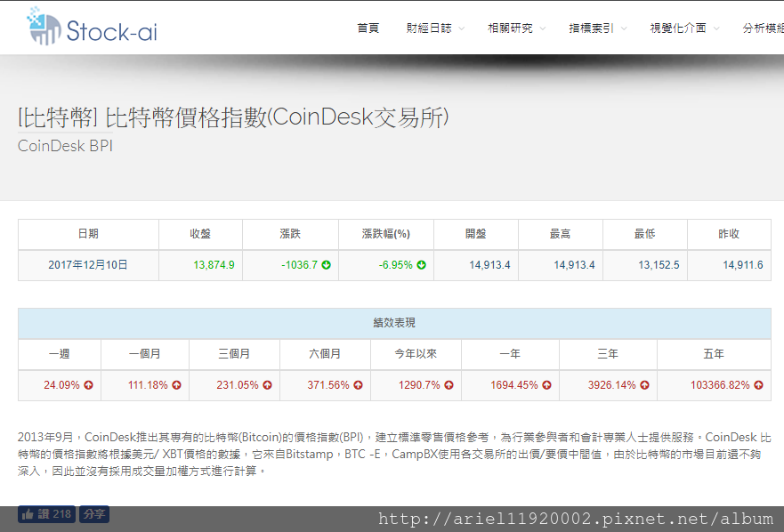Open the 分析模組 menu

coord(763,28)
